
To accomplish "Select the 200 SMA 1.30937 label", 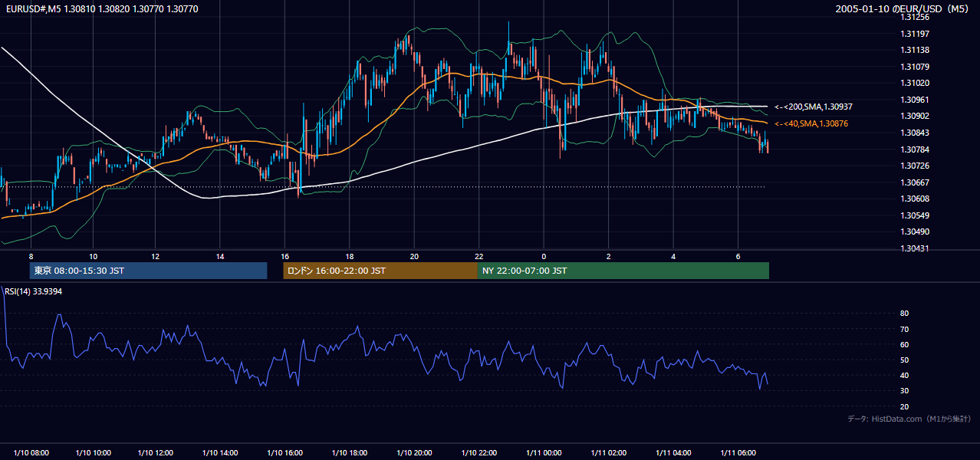I will click(813, 107).
